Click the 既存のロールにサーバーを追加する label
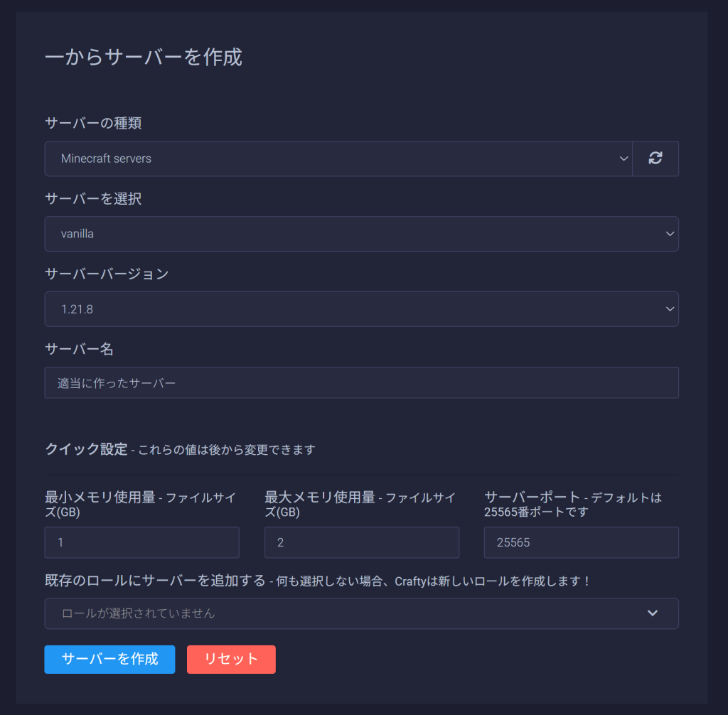 click(155, 581)
